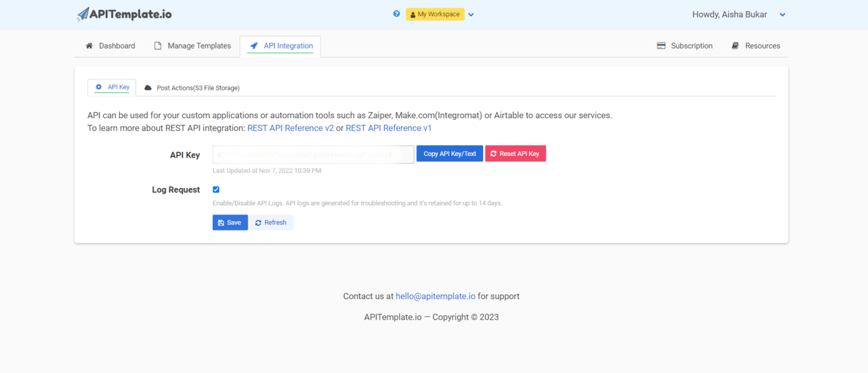Click the Refresh button

point(271,223)
